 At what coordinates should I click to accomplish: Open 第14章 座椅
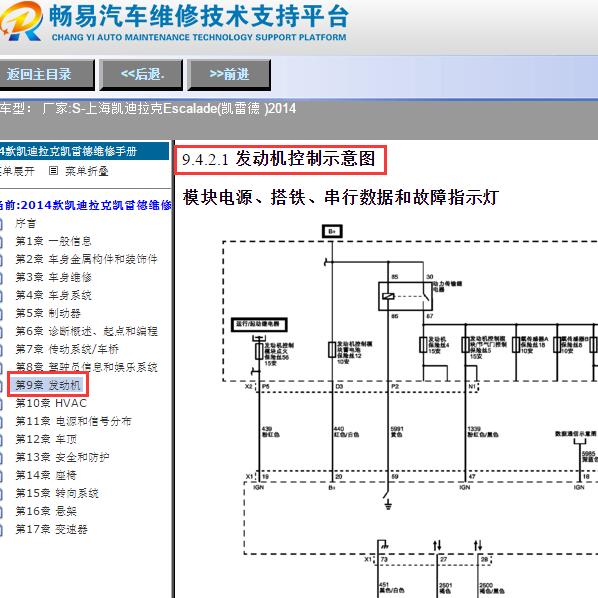46,475
